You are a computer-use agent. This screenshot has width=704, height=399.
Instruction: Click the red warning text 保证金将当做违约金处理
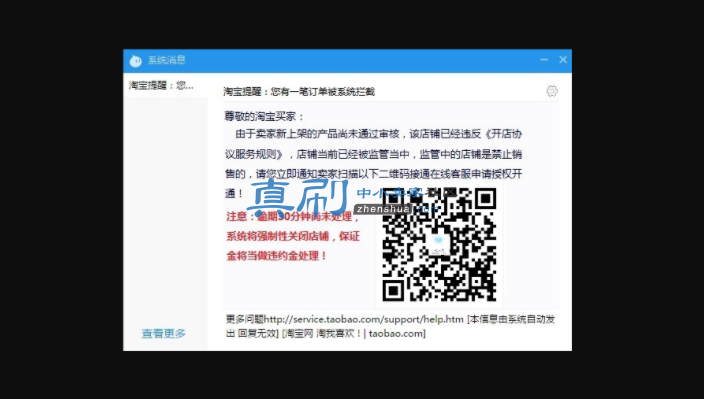click(293, 246)
